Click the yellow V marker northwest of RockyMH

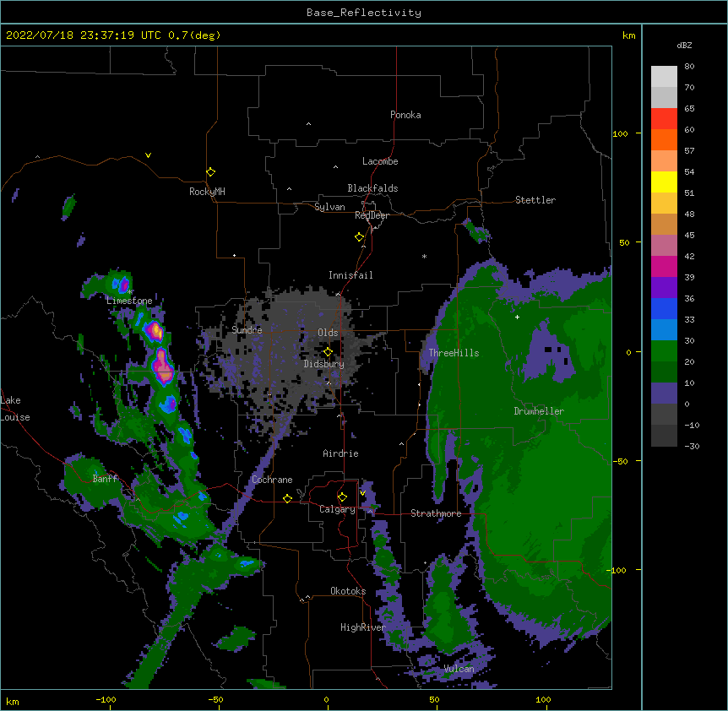[x=148, y=155]
